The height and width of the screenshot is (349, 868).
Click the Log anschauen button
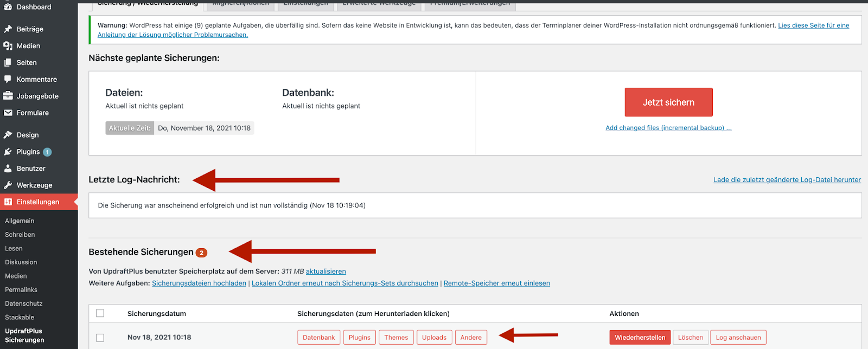pos(738,338)
